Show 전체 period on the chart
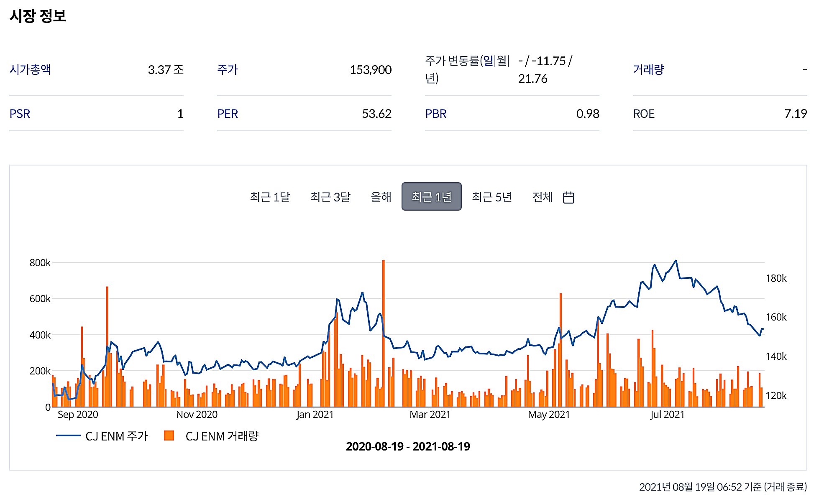 [543, 197]
